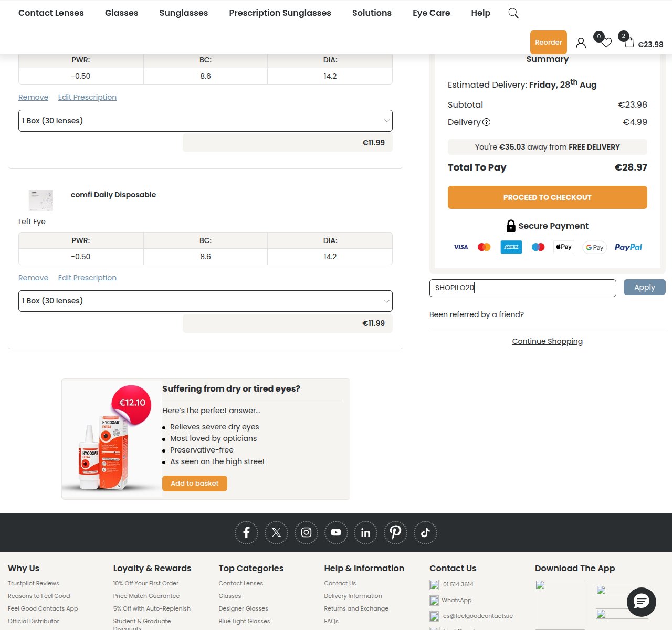Open the Pinterest icon

[x=396, y=532]
